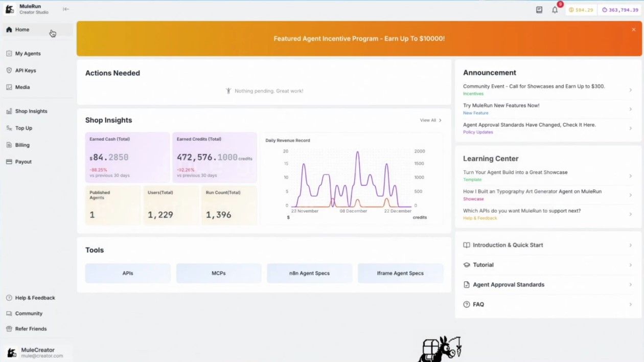Click the FAQ question mark icon
Viewport: 644px width, 362px height.
click(x=466, y=304)
